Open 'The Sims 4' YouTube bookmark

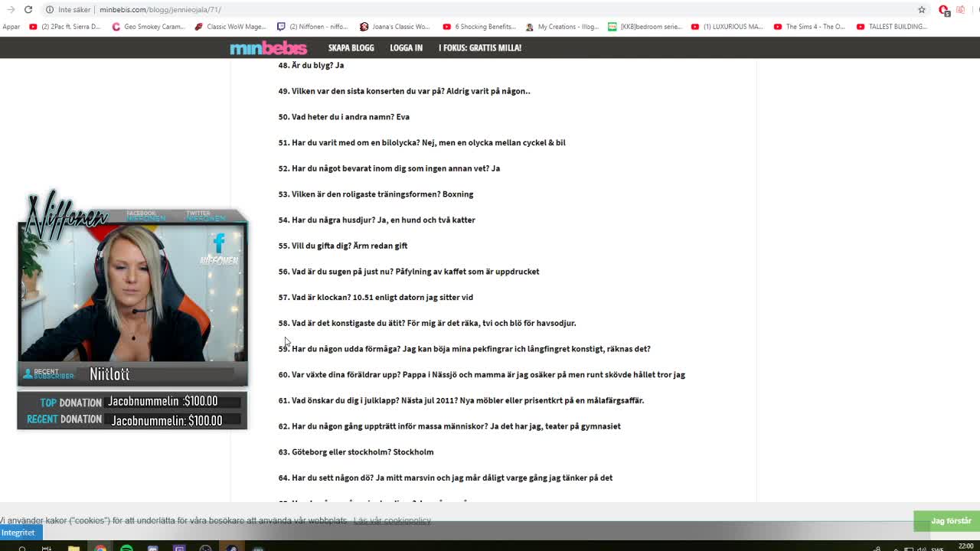click(809, 27)
